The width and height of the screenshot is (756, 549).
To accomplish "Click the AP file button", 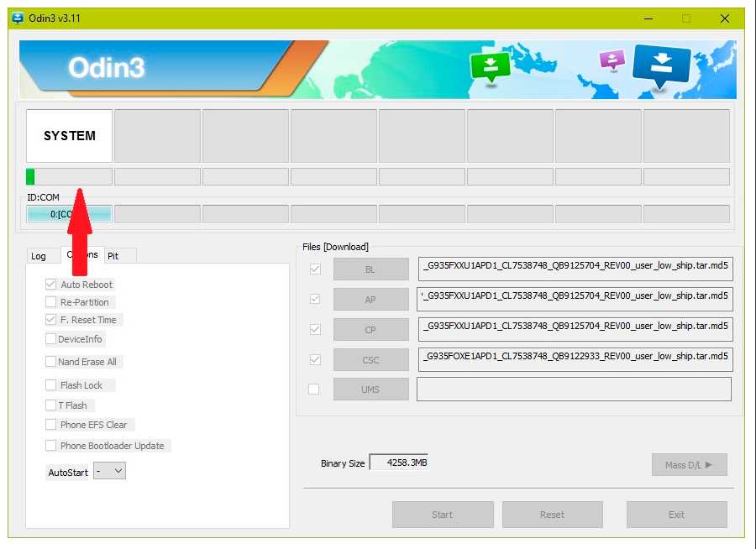I will [x=370, y=300].
